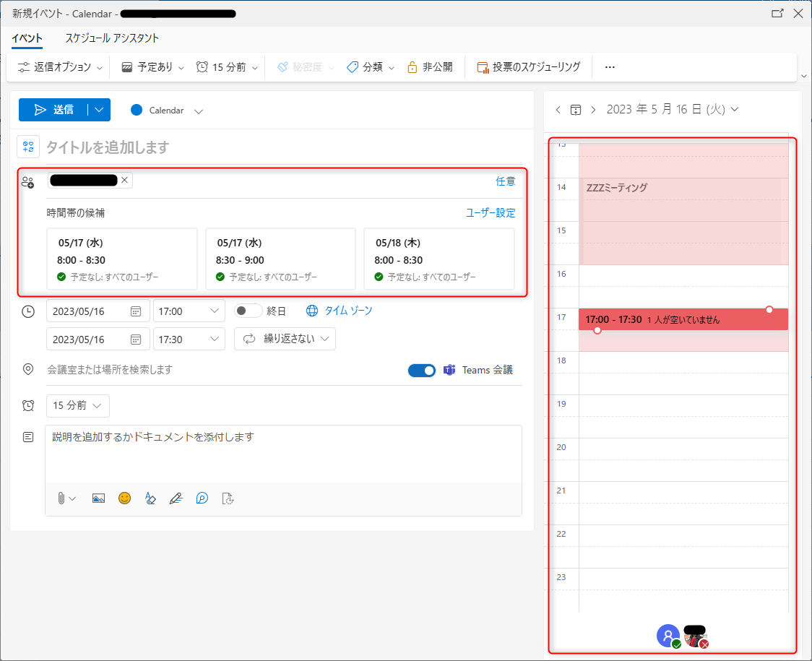
Task: Click the event template icon beside title
Action: [28, 147]
